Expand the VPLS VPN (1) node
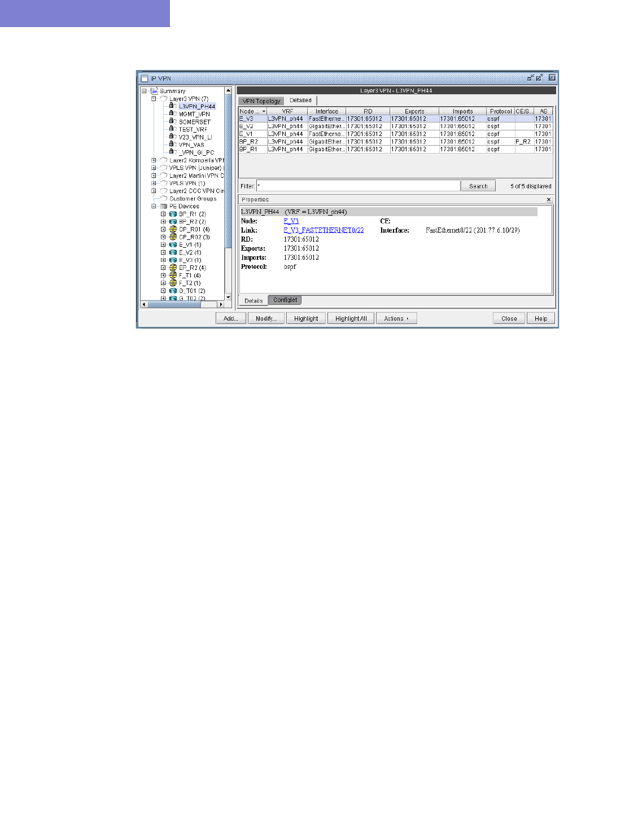629x840 pixels. coord(154,183)
